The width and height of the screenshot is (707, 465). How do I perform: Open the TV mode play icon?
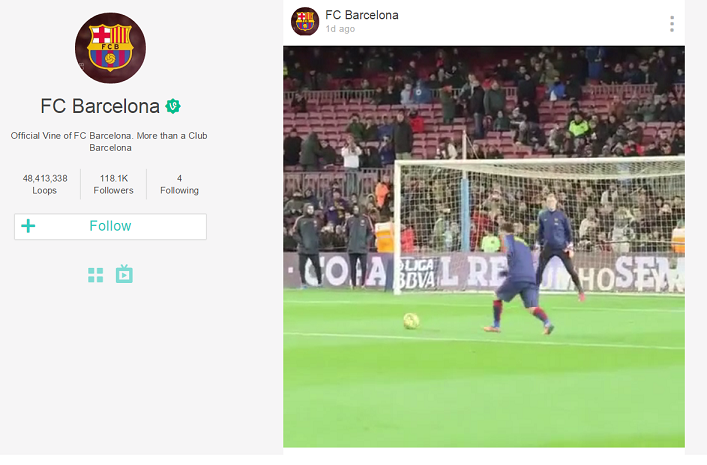124,274
